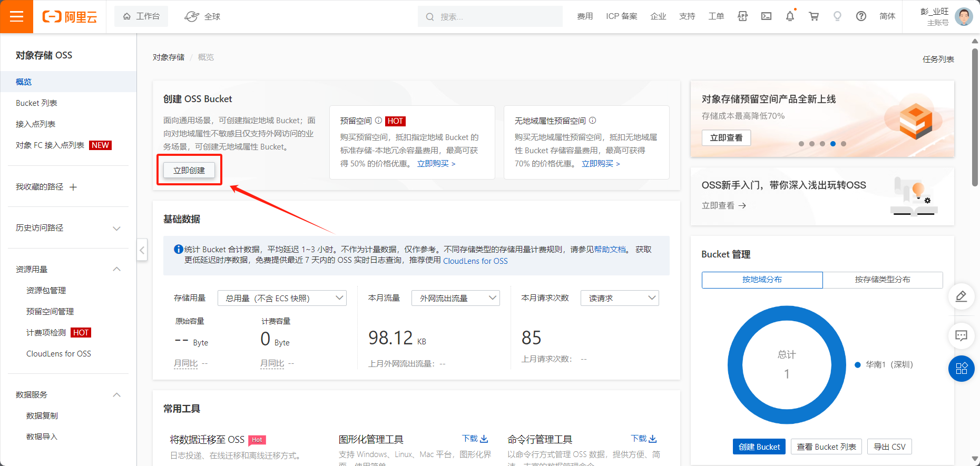This screenshot has height=466, width=980.
Task: Open the hamburger main menu
Action: click(x=16, y=16)
